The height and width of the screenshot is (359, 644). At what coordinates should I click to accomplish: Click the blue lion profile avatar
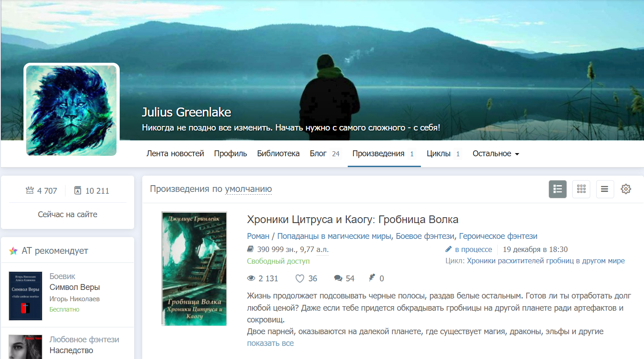[71, 111]
